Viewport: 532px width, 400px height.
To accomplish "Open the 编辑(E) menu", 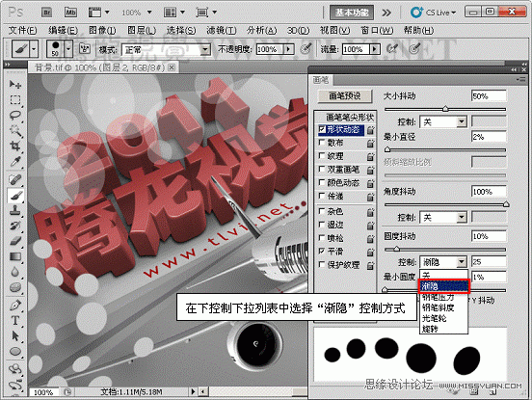I will click(63, 31).
